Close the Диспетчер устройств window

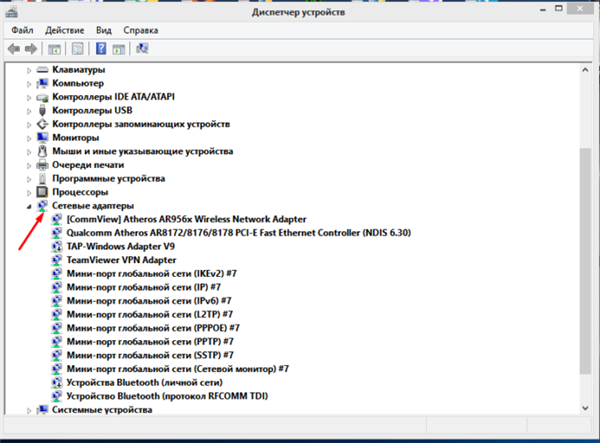tap(580, 8)
